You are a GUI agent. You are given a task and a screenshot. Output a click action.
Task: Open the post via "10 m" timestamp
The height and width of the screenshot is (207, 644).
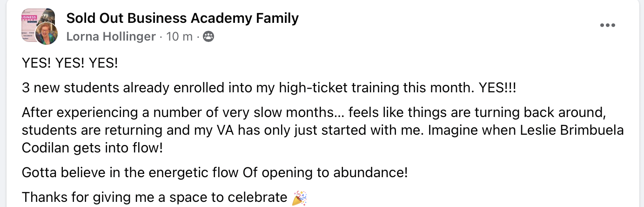click(179, 36)
